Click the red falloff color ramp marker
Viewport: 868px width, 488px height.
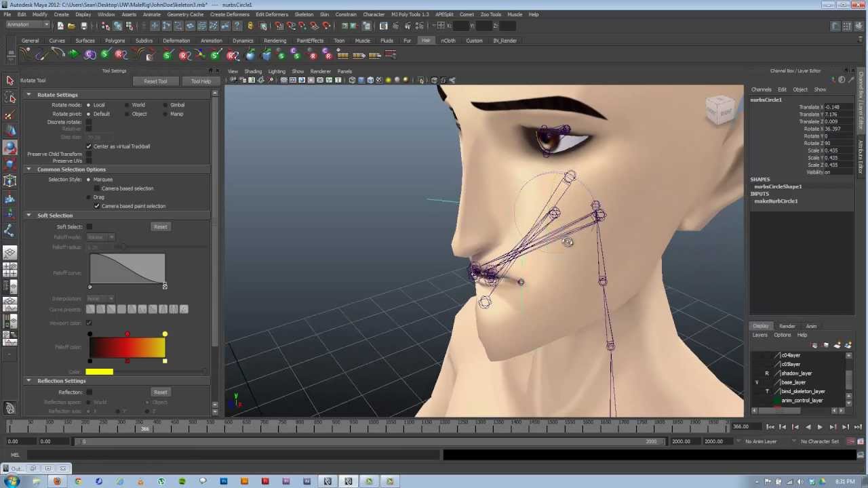click(x=127, y=334)
